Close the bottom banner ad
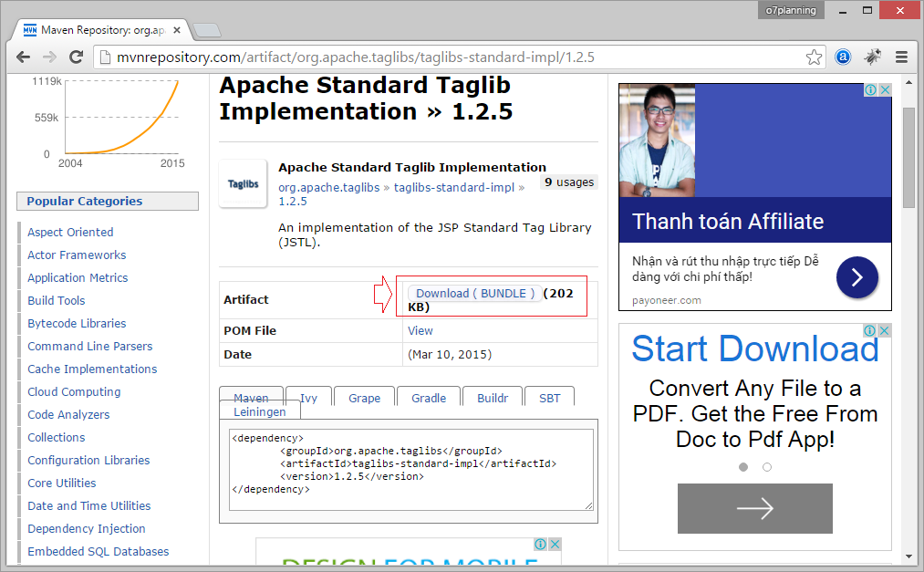The width and height of the screenshot is (924, 572). tap(555, 545)
